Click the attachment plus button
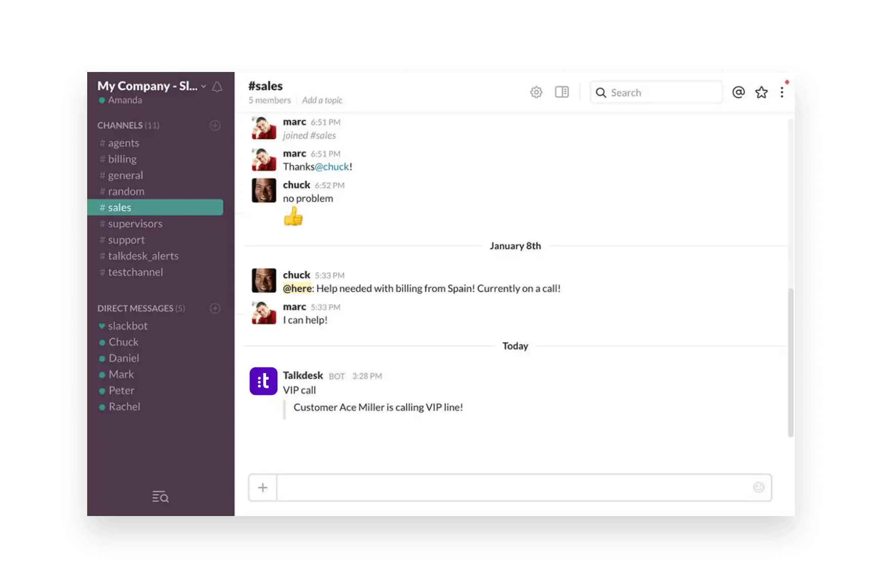Viewport: 882px width, 588px height. (x=263, y=488)
